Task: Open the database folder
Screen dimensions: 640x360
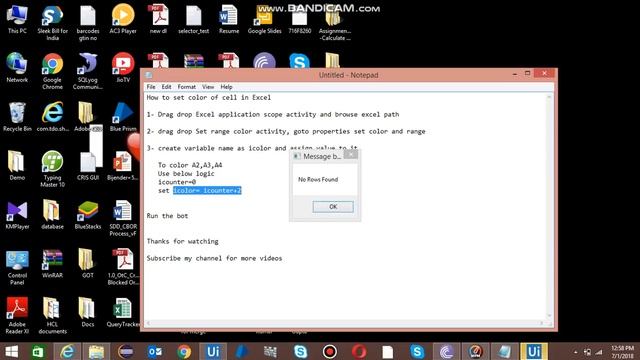Action: pos(52,215)
